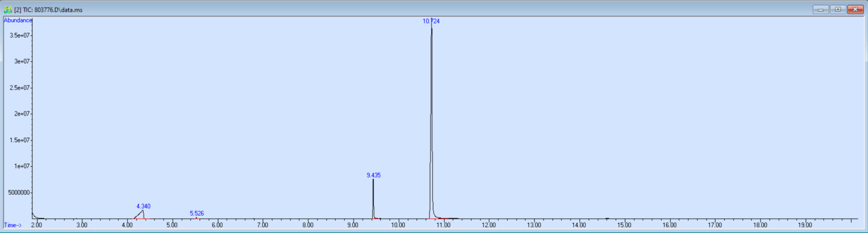Click the Time--> axis label

(13, 225)
